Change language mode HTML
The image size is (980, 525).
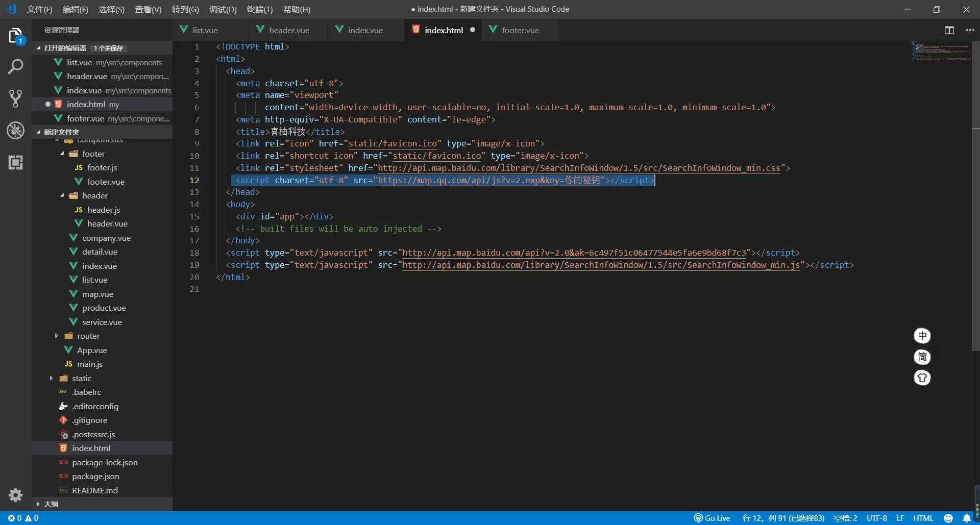pyautogui.click(x=923, y=518)
